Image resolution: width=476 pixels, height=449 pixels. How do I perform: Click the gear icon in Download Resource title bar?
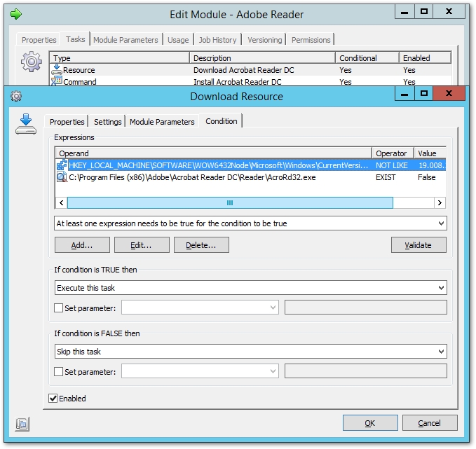click(16, 96)
